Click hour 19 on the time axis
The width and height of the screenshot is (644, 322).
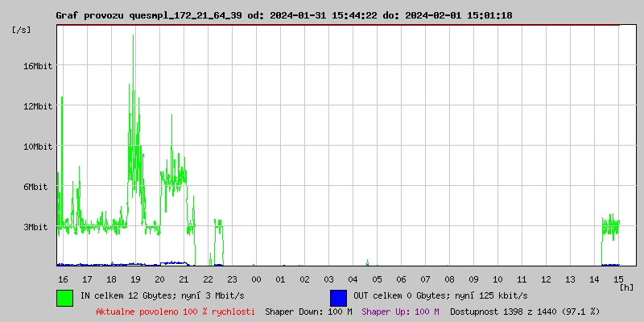[x=135, y=279]
